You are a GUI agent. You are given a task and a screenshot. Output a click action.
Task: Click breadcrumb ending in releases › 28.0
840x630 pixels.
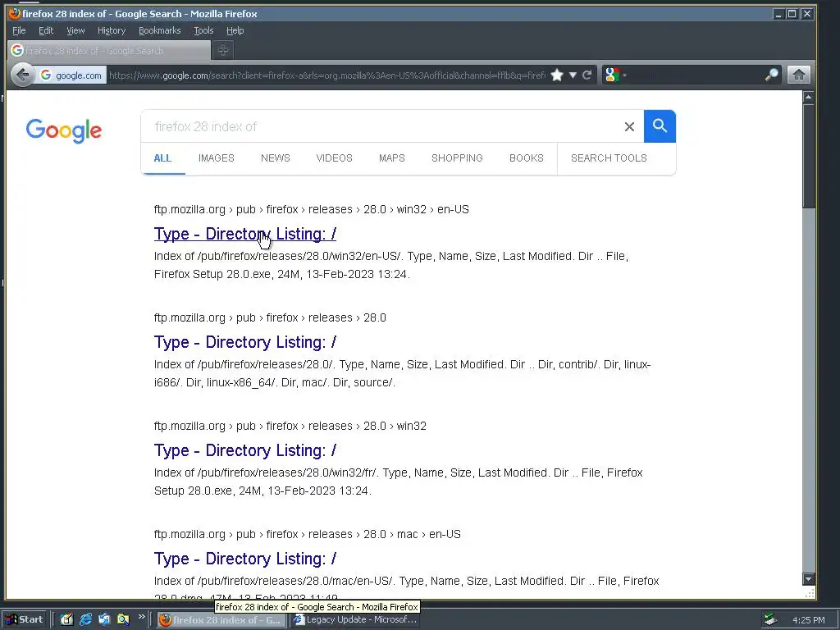(x=270, y=317)
